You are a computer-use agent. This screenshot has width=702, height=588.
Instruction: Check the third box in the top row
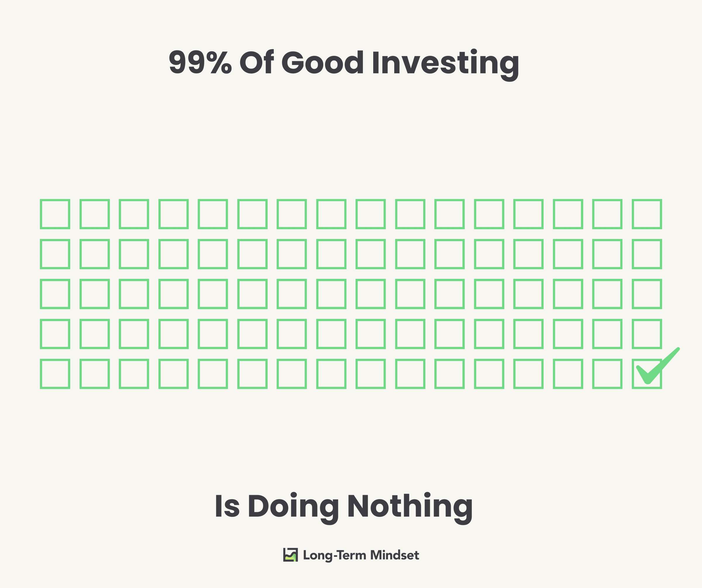pyautogui.click(x=134, y=214)
